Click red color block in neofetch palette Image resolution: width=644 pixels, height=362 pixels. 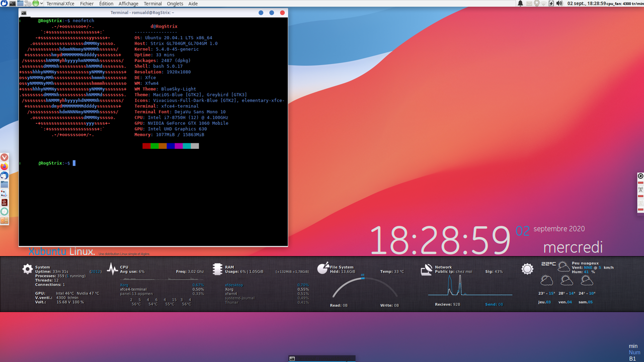point(146,146)
